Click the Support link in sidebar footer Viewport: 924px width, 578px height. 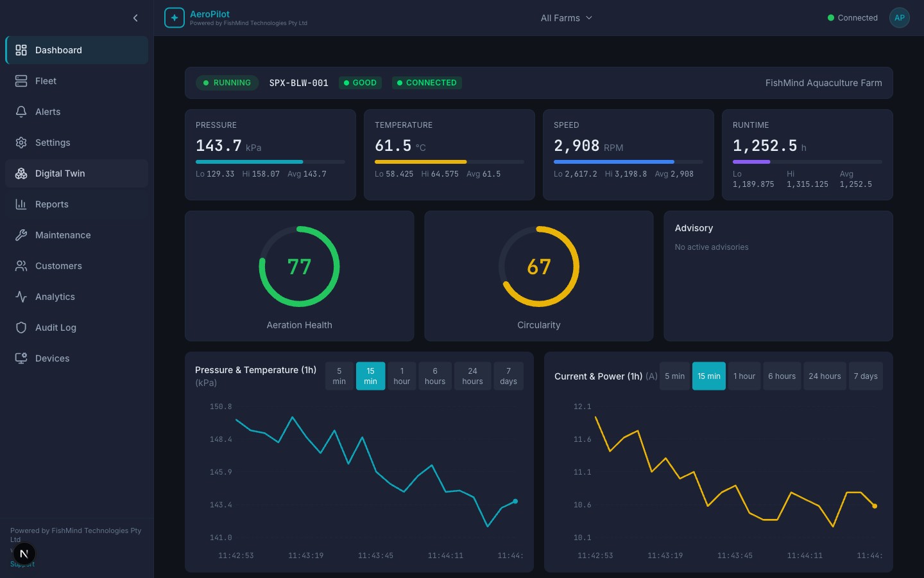[x=22, y=565]
